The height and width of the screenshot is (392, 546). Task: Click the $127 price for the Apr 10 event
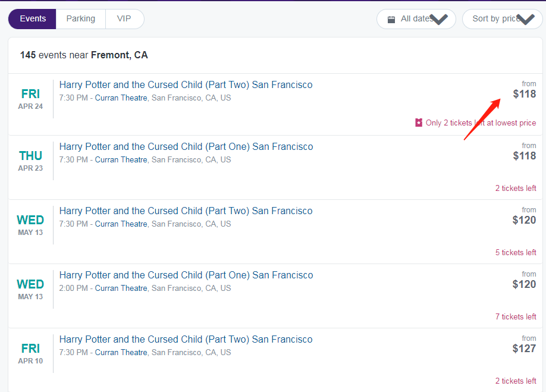point(524,349)
